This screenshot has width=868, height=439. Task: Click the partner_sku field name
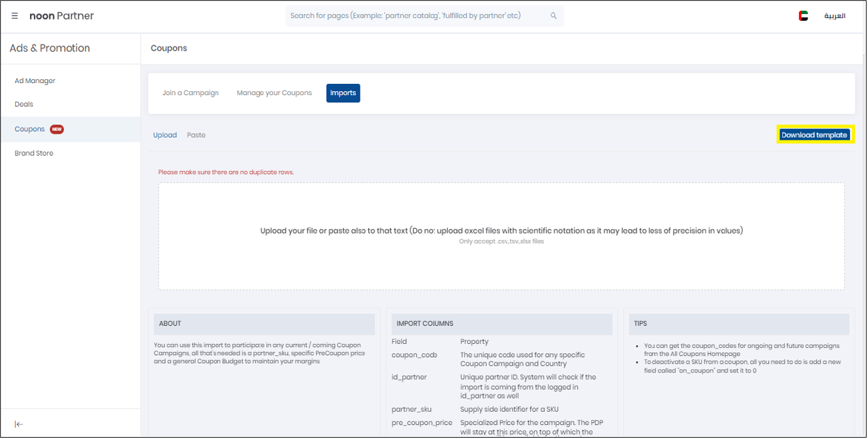(412, 409)
